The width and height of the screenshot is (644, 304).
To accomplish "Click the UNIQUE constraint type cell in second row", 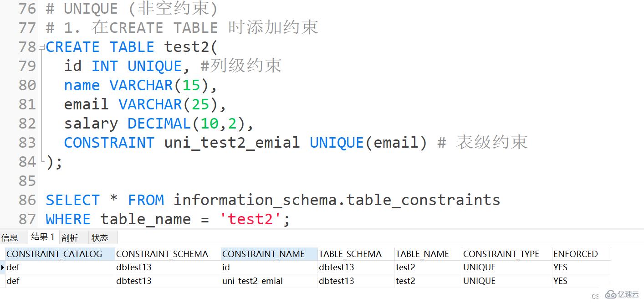I will pos(479,281).
